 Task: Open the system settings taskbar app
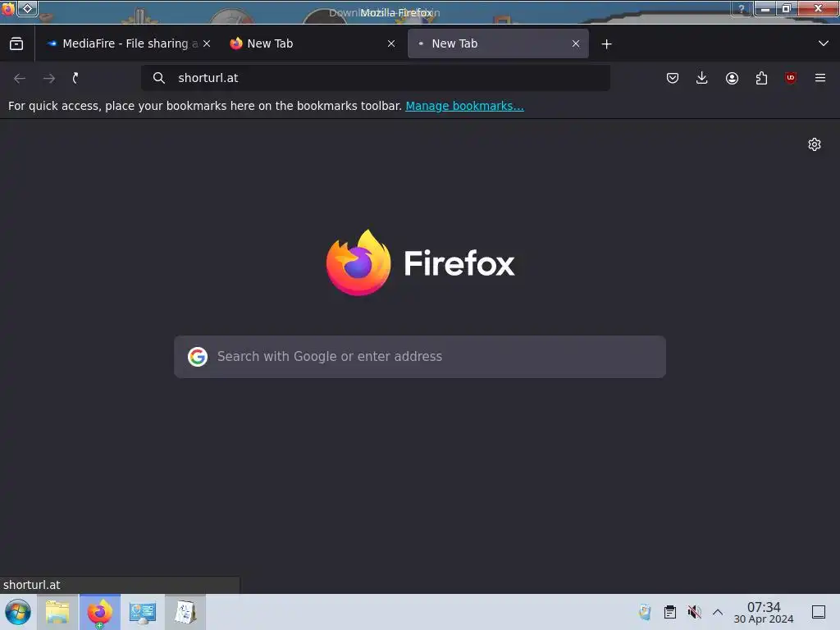(143, 612)
